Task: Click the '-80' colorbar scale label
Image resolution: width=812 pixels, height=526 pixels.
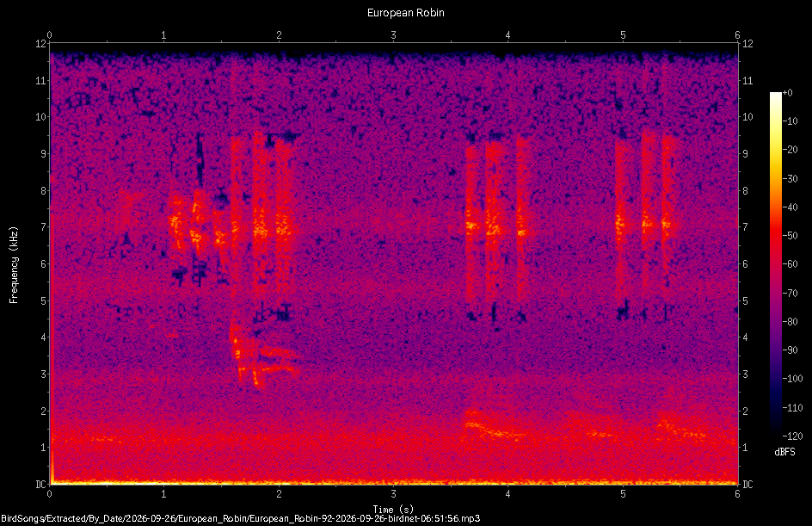Action: coord(790,322)
